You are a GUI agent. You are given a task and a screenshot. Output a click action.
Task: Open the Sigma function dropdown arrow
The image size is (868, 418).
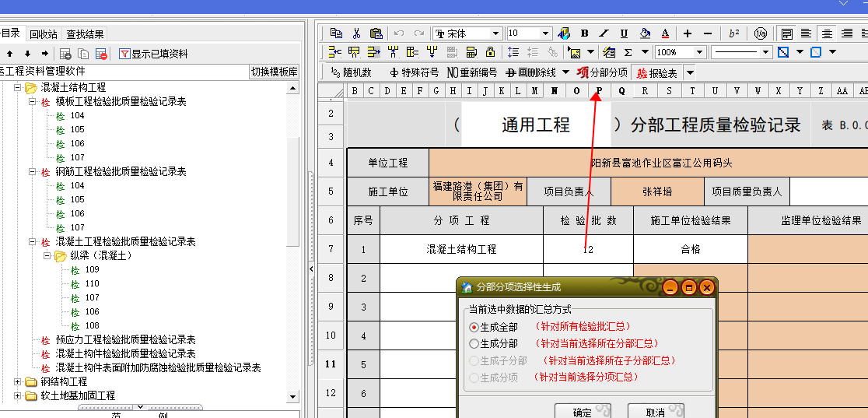click(x=645, y=52)
